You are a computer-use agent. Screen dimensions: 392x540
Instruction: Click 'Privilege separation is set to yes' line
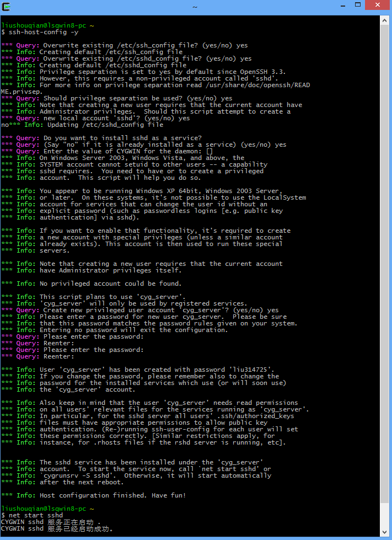point(143,72)
